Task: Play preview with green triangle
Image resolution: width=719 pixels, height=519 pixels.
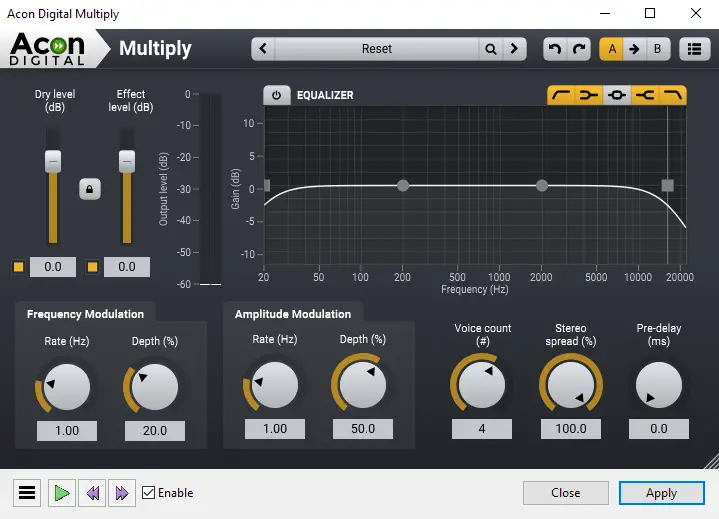Action: [62, 493]
